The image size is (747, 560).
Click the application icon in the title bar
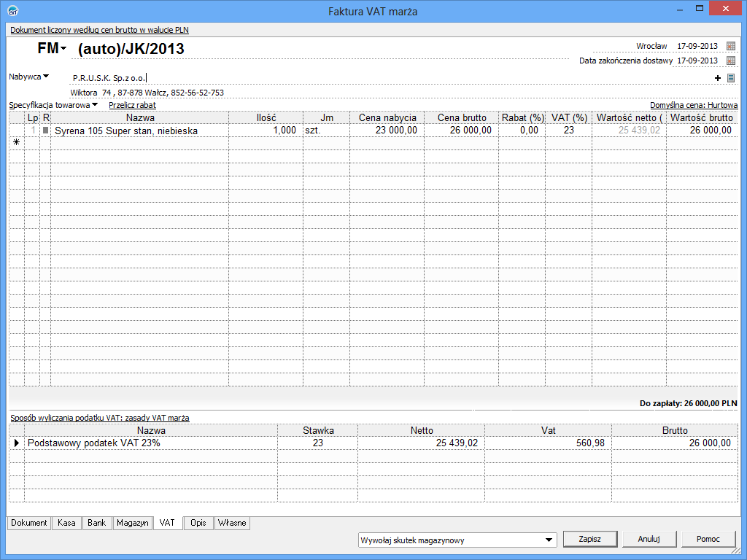coord(12,11)
